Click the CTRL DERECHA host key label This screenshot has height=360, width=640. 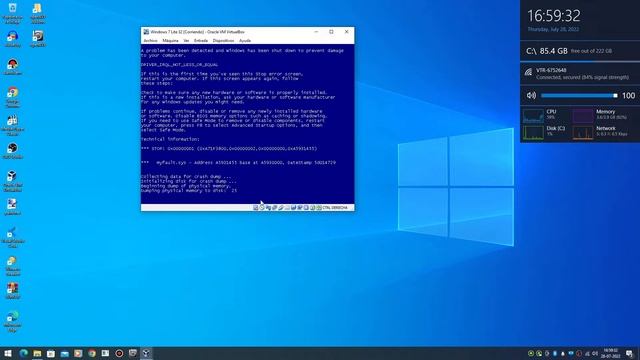(335, 208)
